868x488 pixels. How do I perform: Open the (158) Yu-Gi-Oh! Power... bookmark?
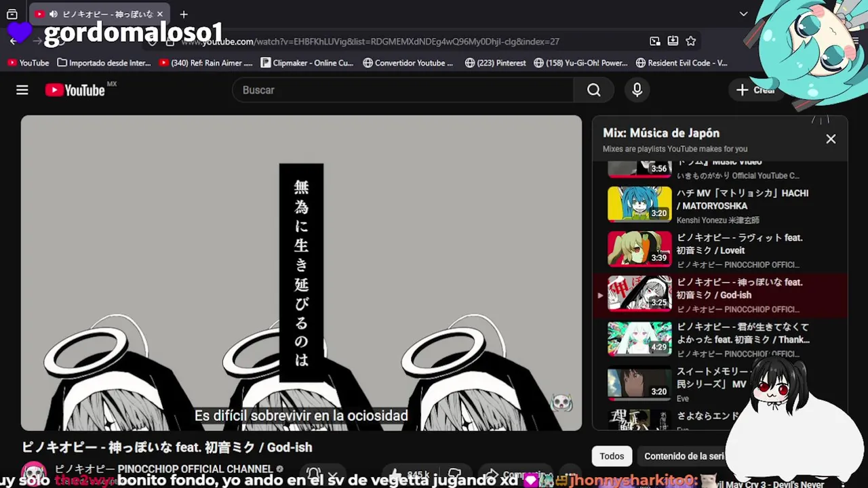click(x=580, y=62)
